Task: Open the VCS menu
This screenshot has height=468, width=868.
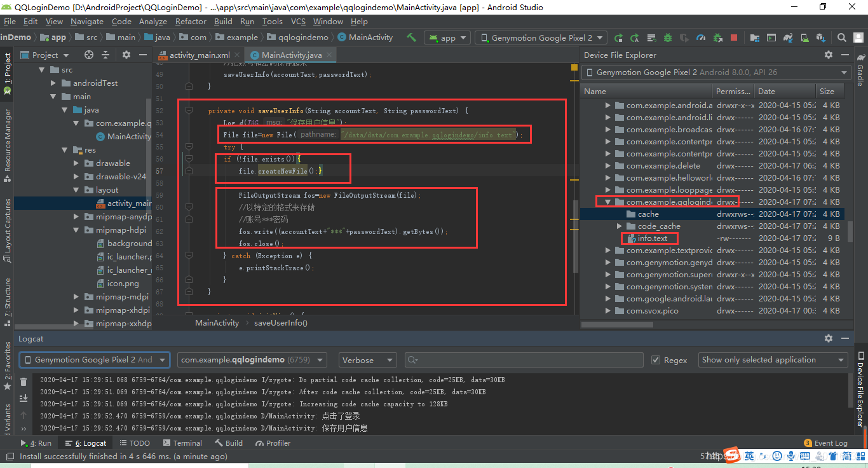Action: pyautogui.click(x=298, y=21)
